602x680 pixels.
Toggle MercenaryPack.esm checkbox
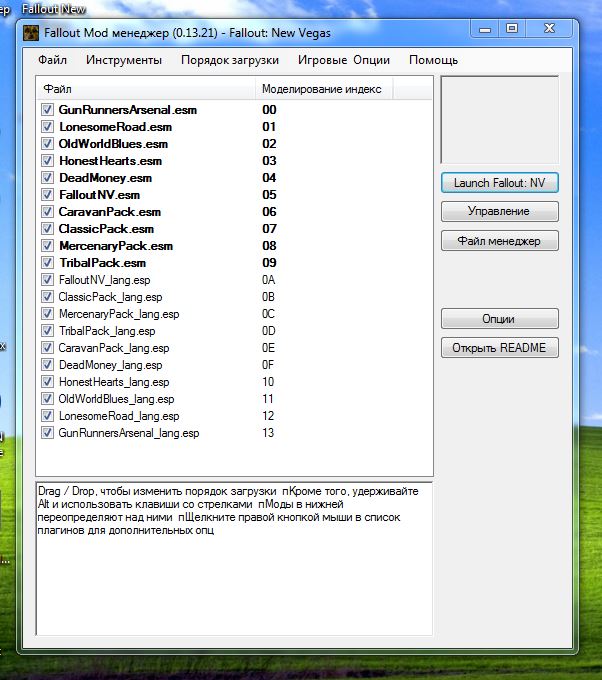[47, 246]
